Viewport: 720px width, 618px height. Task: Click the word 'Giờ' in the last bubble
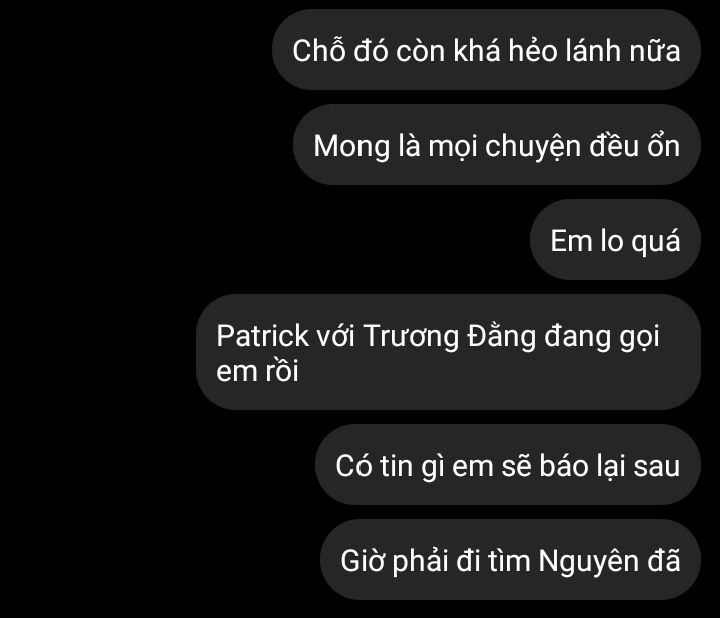362,560
